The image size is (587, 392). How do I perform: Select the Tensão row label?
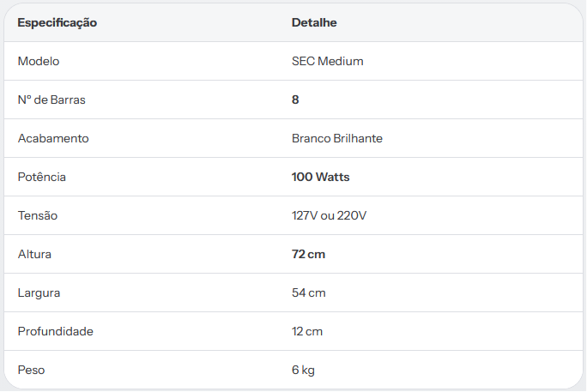[x=38, y=216]
